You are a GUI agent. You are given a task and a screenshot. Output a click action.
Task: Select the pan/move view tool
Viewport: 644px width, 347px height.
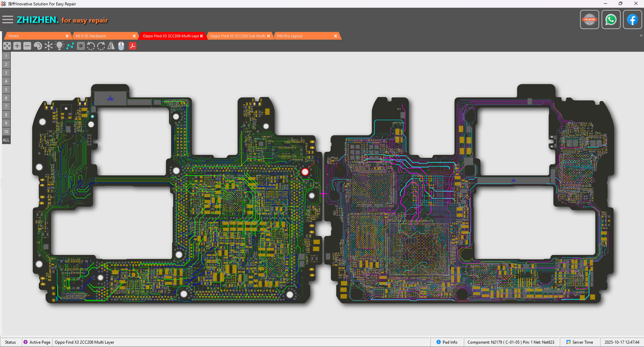(x=7, y=46)
